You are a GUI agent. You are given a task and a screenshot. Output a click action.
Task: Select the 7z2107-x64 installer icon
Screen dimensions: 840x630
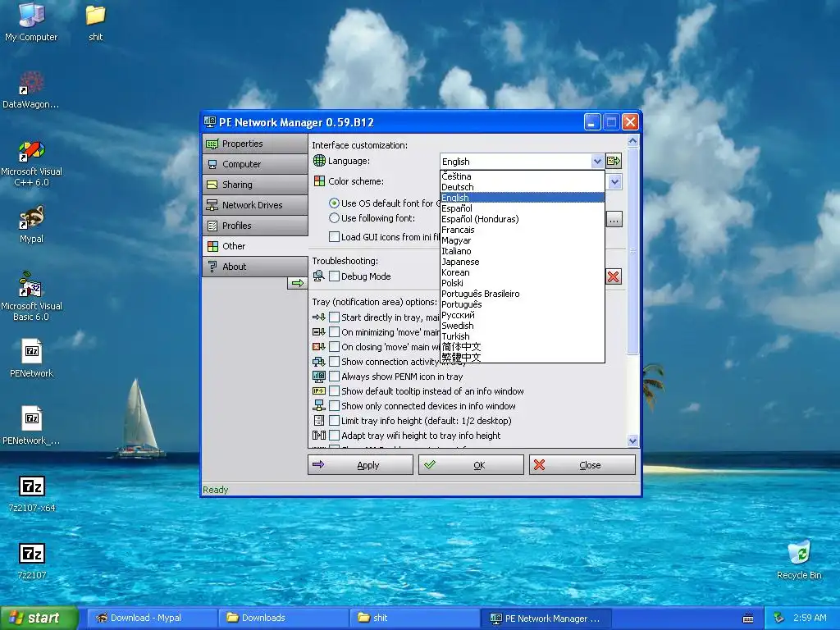[x=32, y=493]
